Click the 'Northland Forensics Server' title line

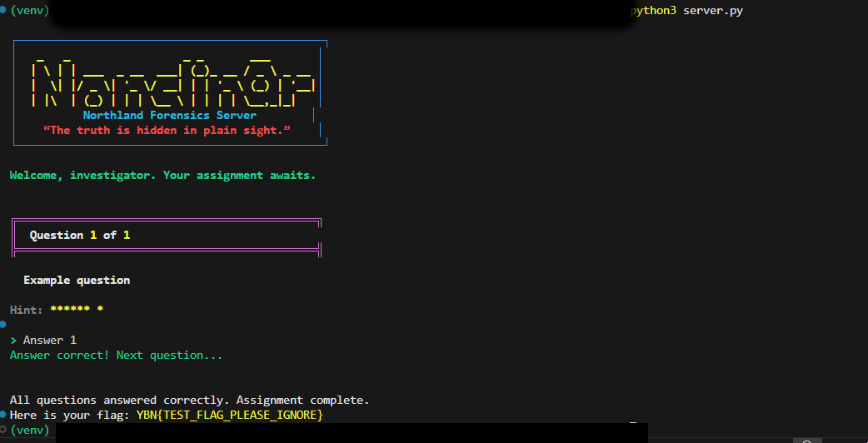[170, 116]
